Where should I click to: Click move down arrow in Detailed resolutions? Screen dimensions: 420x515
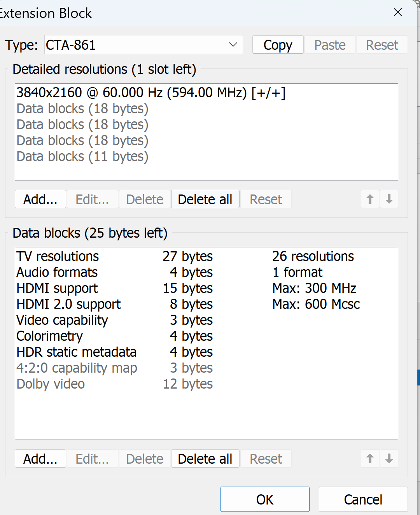tap(388, 199)
